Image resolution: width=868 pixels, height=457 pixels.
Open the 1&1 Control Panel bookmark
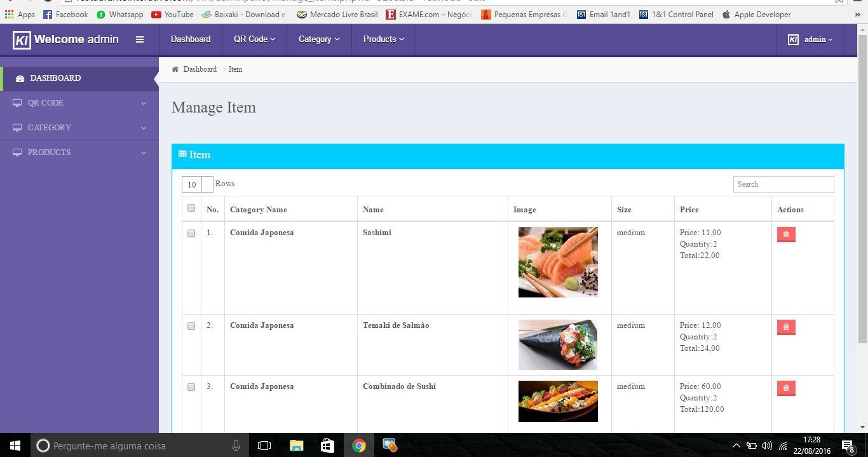(x=677, y=14)
